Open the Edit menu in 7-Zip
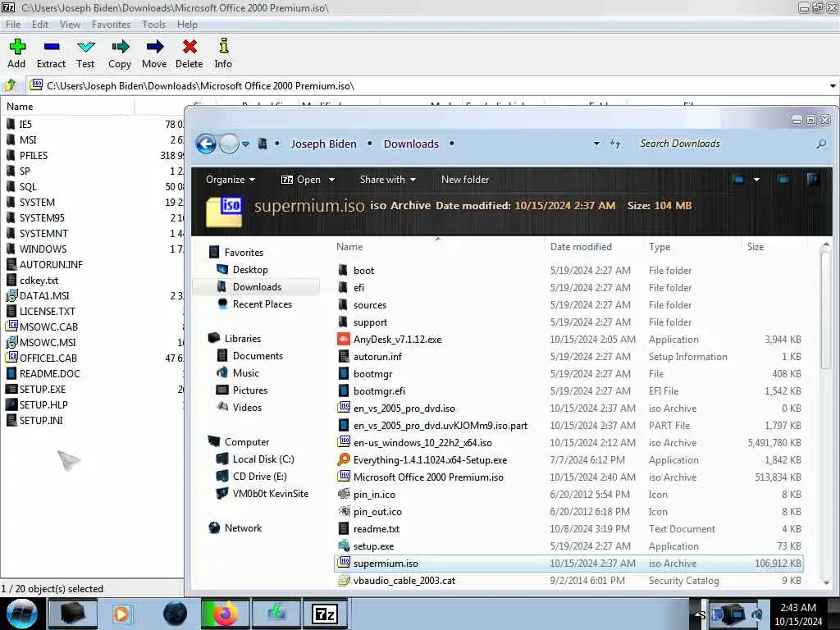The image size is (840, 630). click(x=40, y=25)
